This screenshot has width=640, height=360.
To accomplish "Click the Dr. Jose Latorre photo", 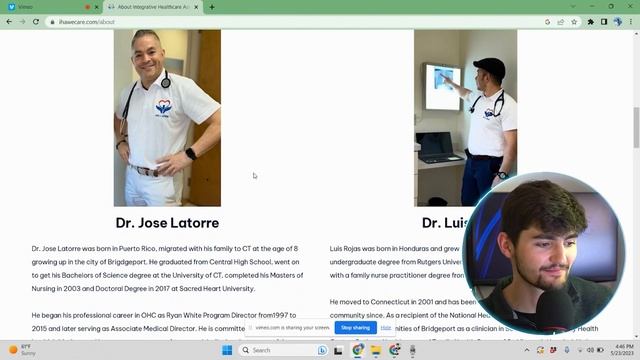I will pos(167,118).
